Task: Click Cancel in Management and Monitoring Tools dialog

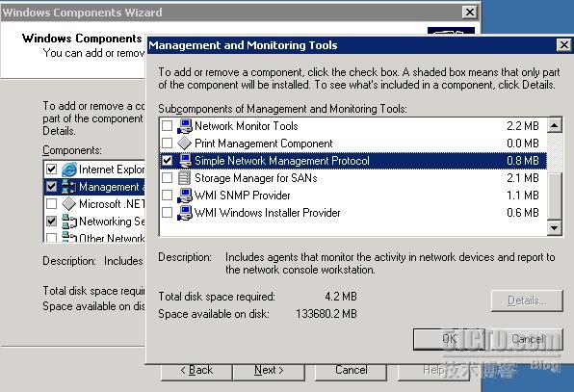Action: [x=527, y=339]
